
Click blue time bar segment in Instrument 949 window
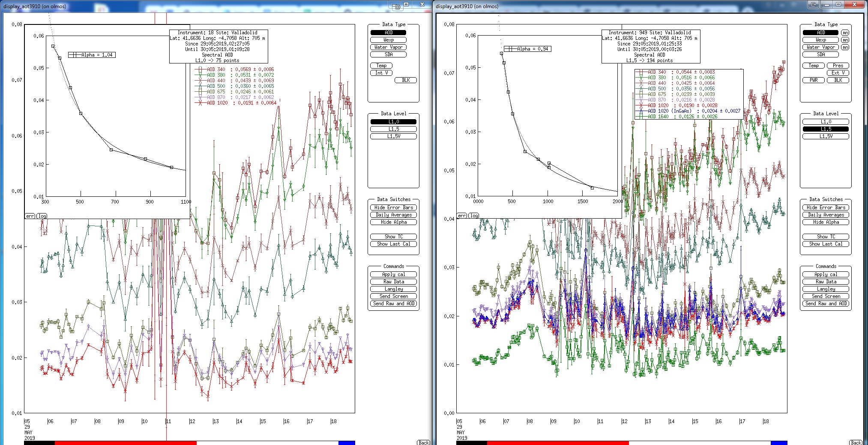tap(779, 443)
